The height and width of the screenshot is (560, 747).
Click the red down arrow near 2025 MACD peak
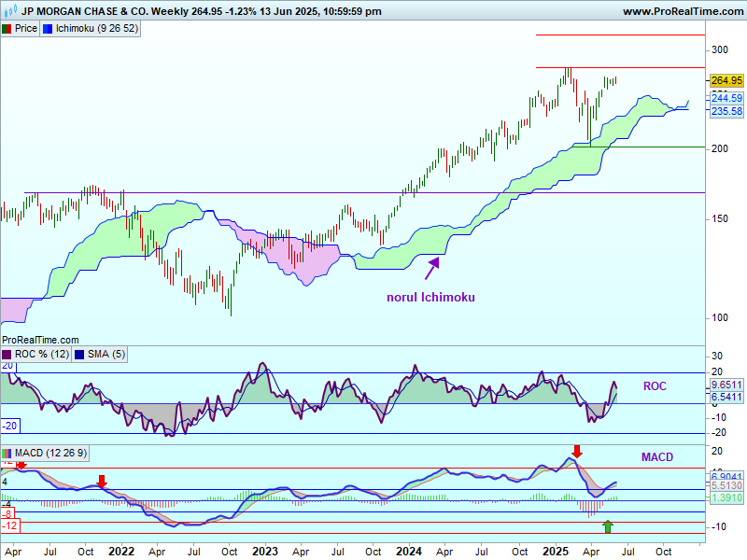pos(577,452)
